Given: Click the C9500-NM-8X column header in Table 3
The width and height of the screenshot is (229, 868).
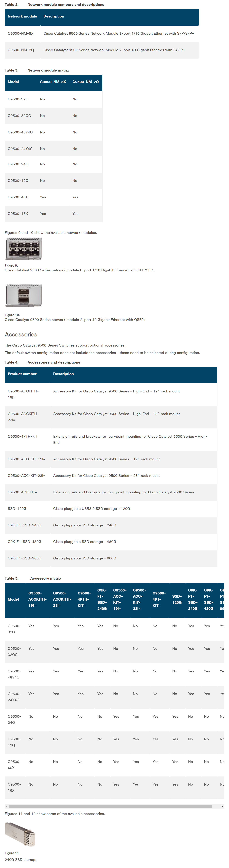Looking at the screenshot, I should click(53, 82).
